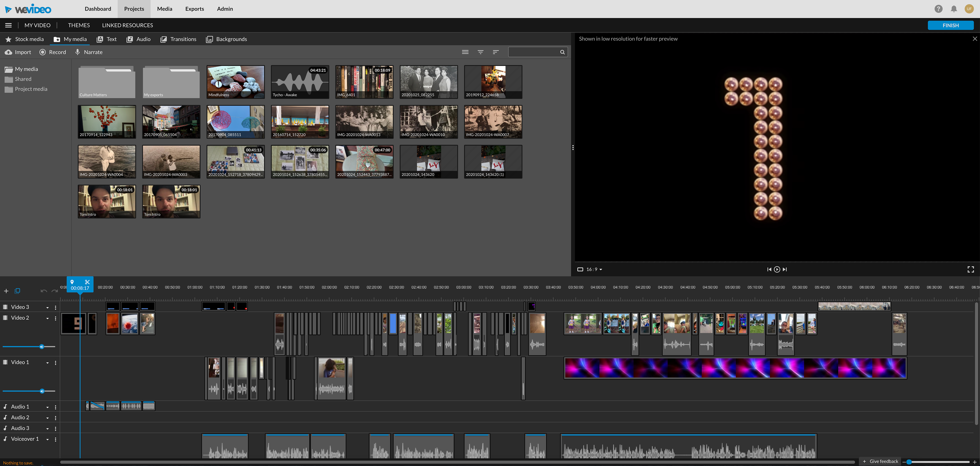This screenshot has height=466, width=980.
Task: Go to the Exports menu
Action: point(194,9)
